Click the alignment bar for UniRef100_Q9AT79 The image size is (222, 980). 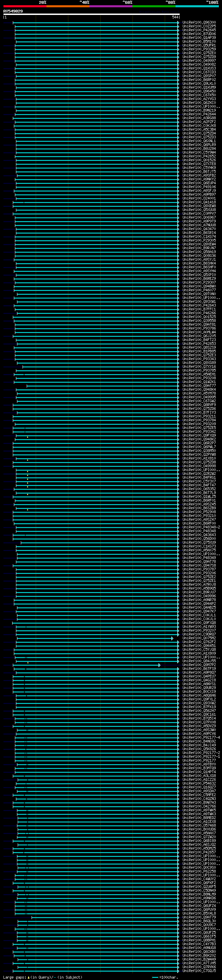(105, 918)
